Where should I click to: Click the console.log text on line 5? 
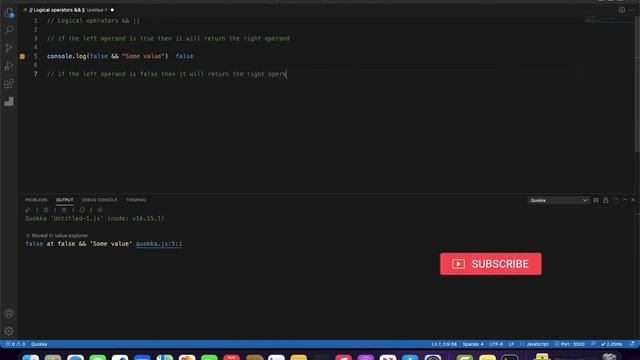coord(66,56)
